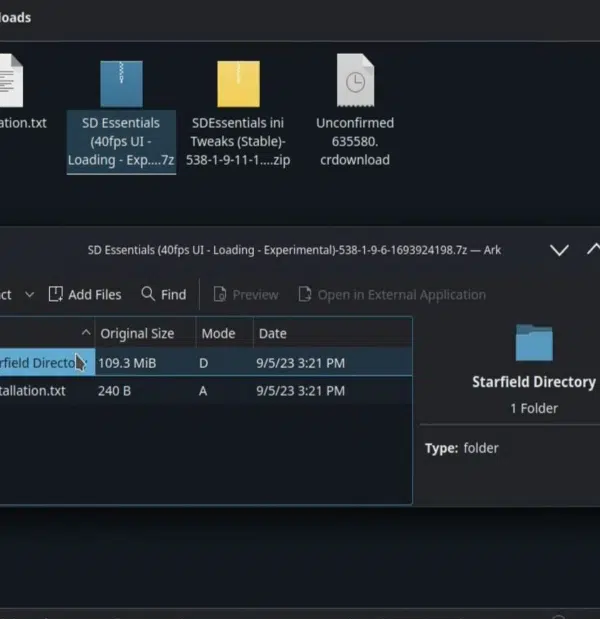Click the Starfield Directory folder icon in info panel
This screenshot has width=600, height=620.
click(534, 342)
